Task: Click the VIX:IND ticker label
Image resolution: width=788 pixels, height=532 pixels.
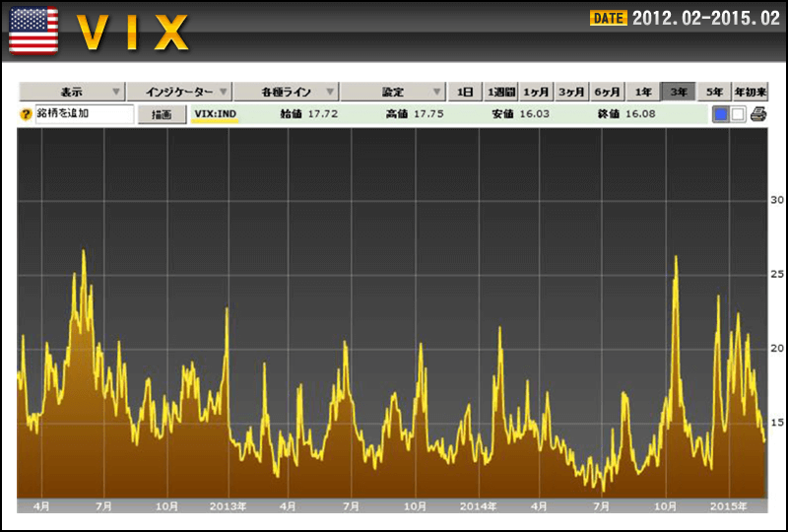Action: click(216, 114)
